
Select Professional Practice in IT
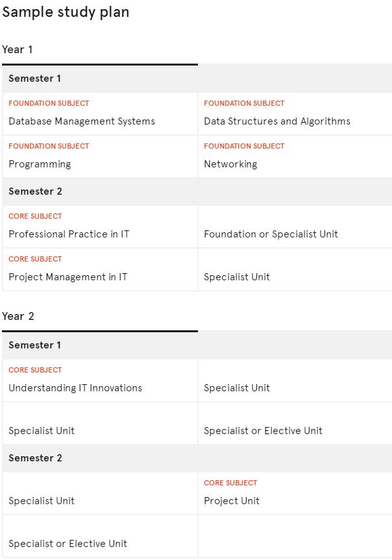click(x=69, y=234)
